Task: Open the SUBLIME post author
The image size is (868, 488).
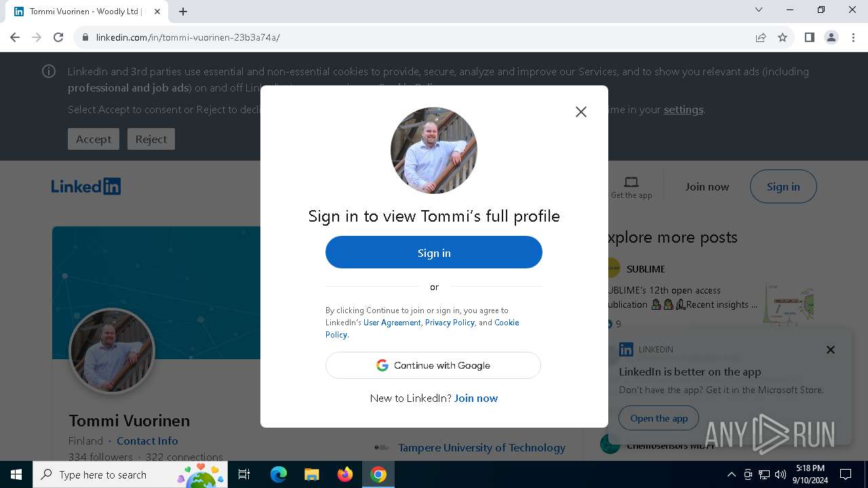Action: coord(646,269)
